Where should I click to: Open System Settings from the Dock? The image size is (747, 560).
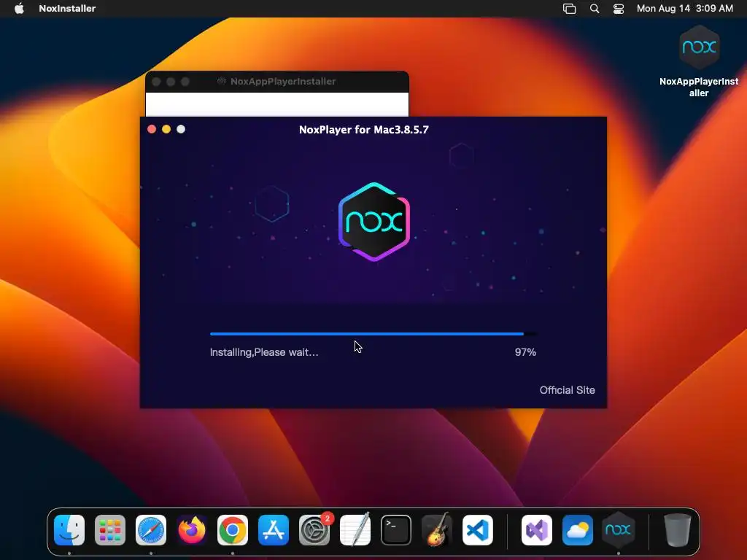(x=314, y=530)
